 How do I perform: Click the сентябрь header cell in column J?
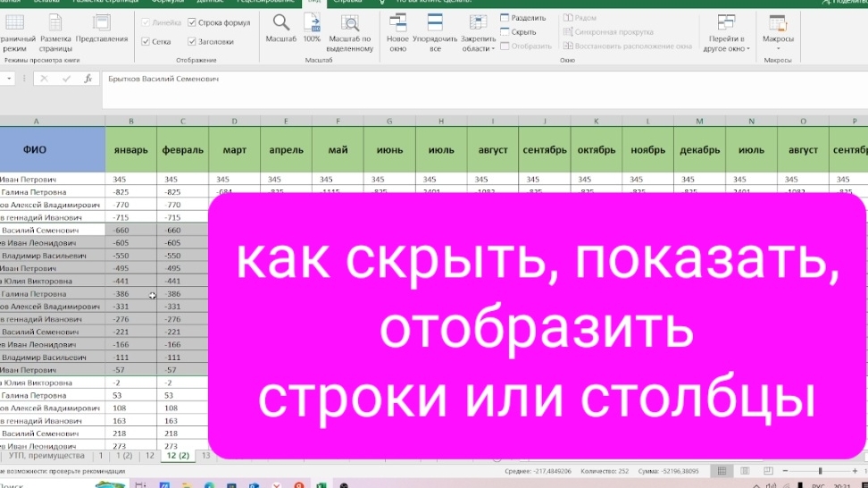(545, 149)
